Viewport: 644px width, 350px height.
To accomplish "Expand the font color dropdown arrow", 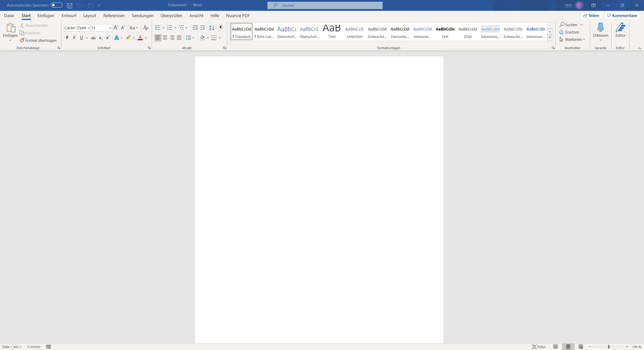I will 146,38.
